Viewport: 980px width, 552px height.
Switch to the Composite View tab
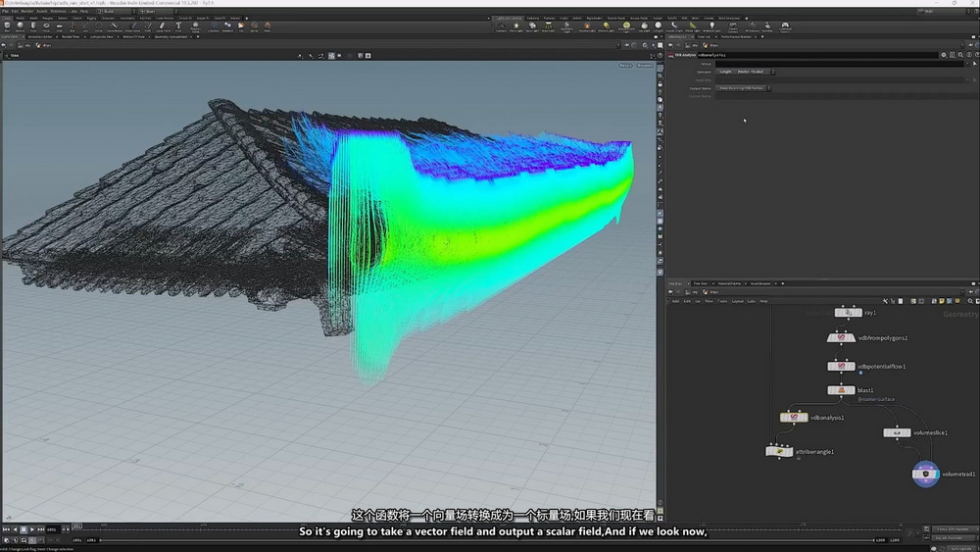point(101,37)
